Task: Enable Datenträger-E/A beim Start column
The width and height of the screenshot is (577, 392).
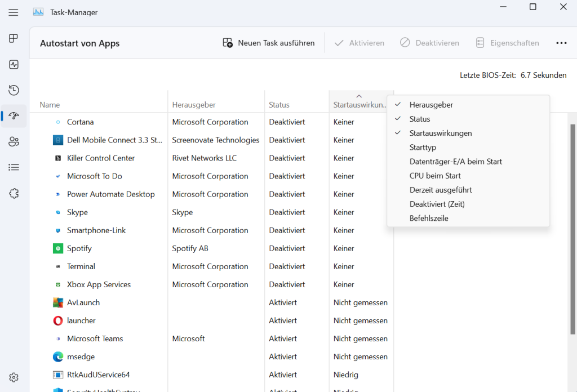Action: tap(468, 162)
